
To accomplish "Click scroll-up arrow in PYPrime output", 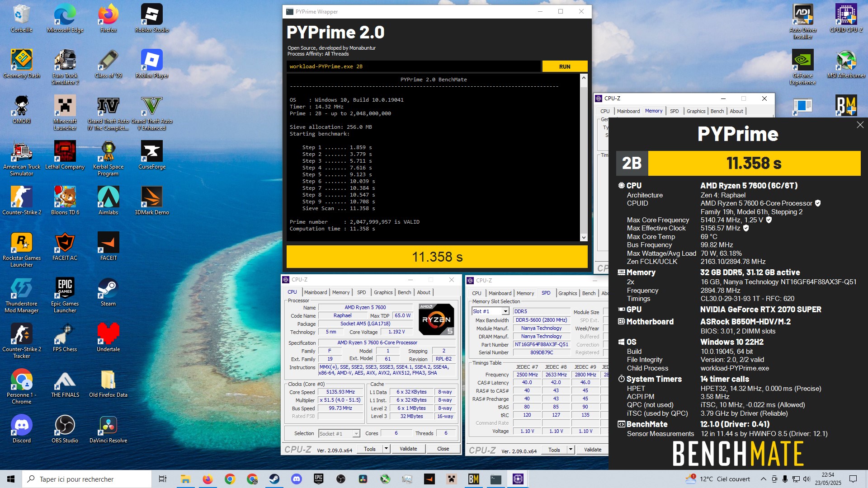I will [x=584, y=78].
